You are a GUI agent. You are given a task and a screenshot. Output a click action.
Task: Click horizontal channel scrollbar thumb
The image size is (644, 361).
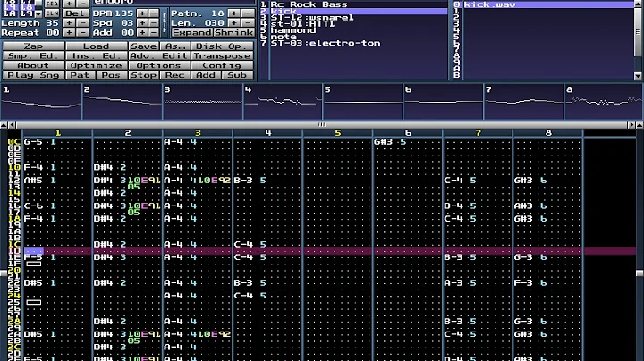tap(322, 124)
